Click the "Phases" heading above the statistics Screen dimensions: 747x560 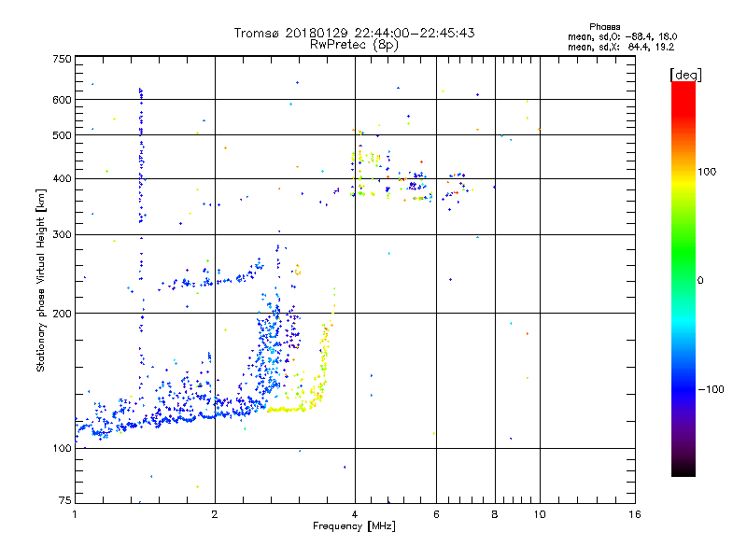[604, 27]
